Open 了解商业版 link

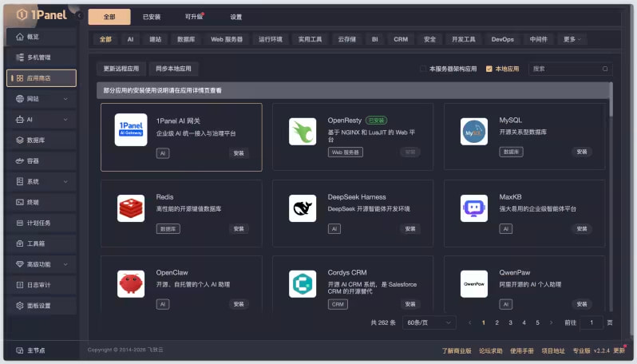click(x=457, y=350)
